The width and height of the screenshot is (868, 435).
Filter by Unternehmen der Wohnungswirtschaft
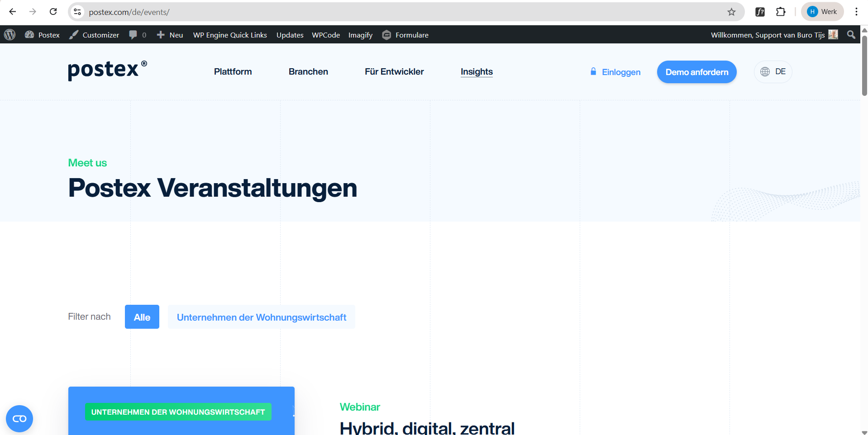[261, 317]
